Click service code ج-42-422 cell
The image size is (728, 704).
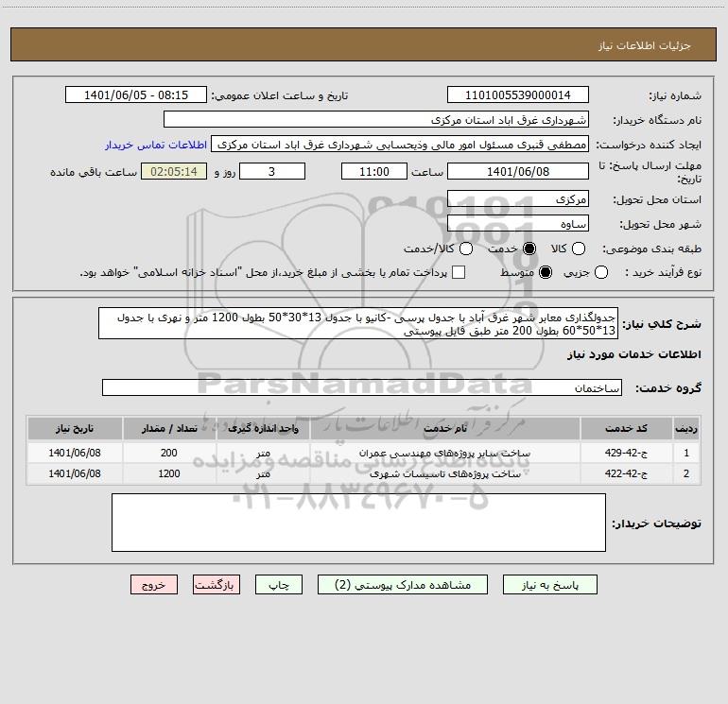point(626,473)
